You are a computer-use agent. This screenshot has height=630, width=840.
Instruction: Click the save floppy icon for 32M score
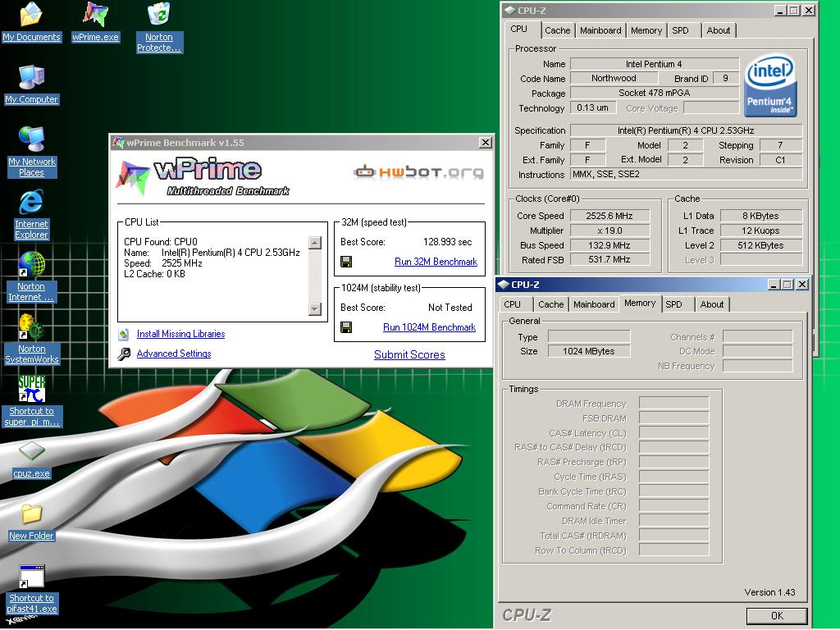click(x=346, y=262)
